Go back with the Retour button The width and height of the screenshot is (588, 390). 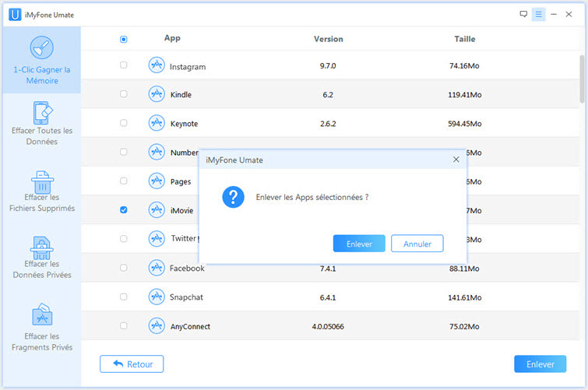[132, 364]
